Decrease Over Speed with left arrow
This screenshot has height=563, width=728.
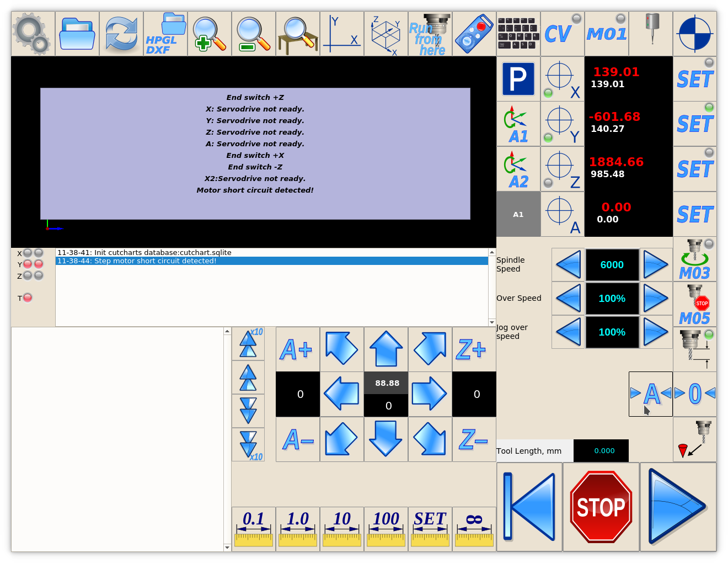click(x=568, y=299)
